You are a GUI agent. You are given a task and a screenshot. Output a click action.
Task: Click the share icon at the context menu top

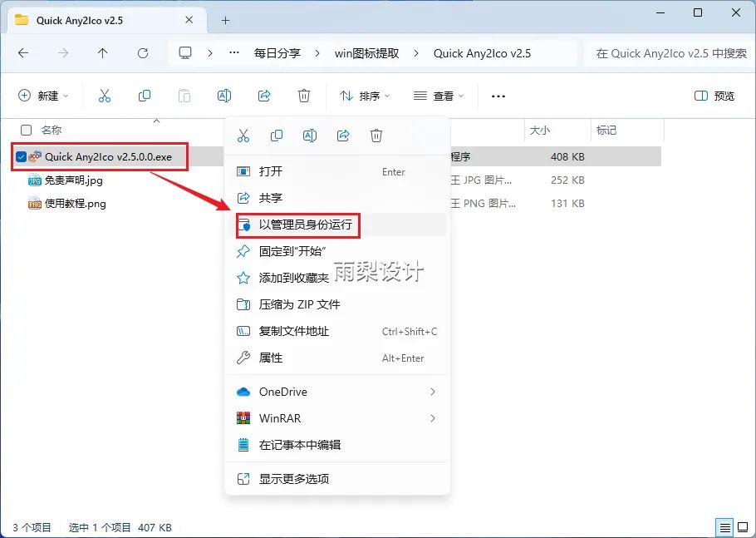pyautogui.click(x=343, y=136)
